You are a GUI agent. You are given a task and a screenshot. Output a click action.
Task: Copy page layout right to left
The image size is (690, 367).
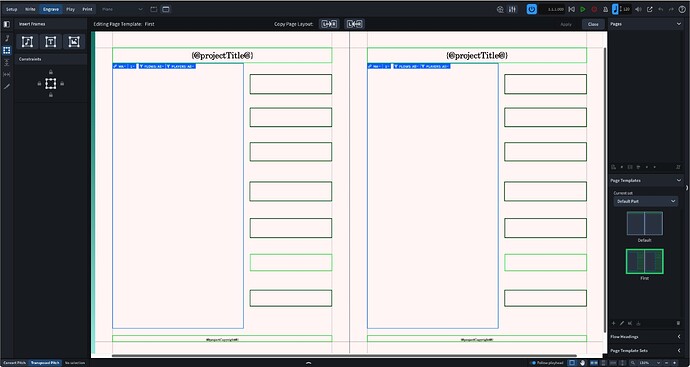354,24
